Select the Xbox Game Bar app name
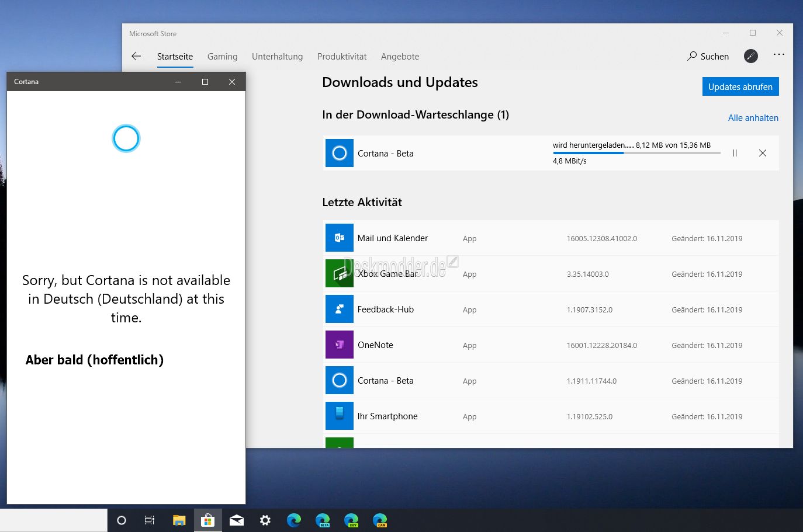Screen dimensions: 803x532 (387, 274)
